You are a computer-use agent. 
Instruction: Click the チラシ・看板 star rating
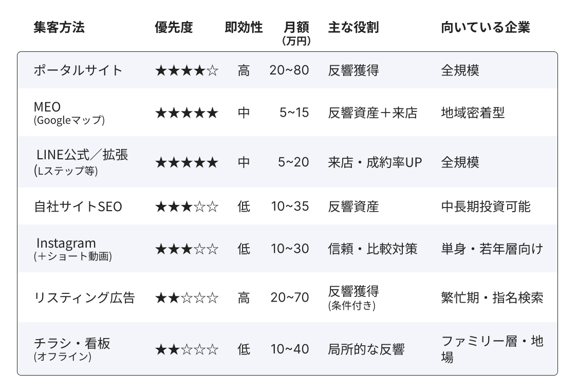click(187, 349)
